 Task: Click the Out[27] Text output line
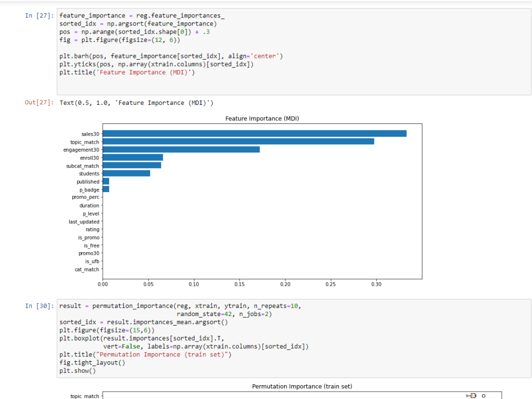pyautogui.click(x=136, y=103)
